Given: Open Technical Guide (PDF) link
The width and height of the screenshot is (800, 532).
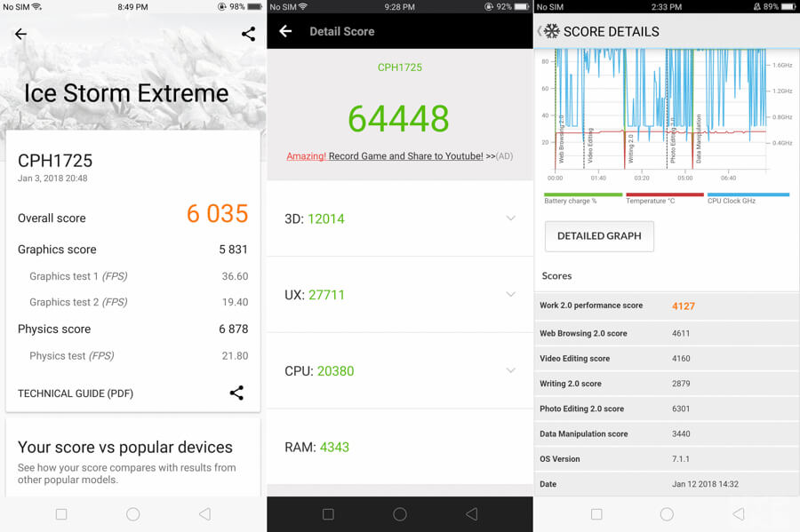Looking at the screenshot, I should point(76,393).
